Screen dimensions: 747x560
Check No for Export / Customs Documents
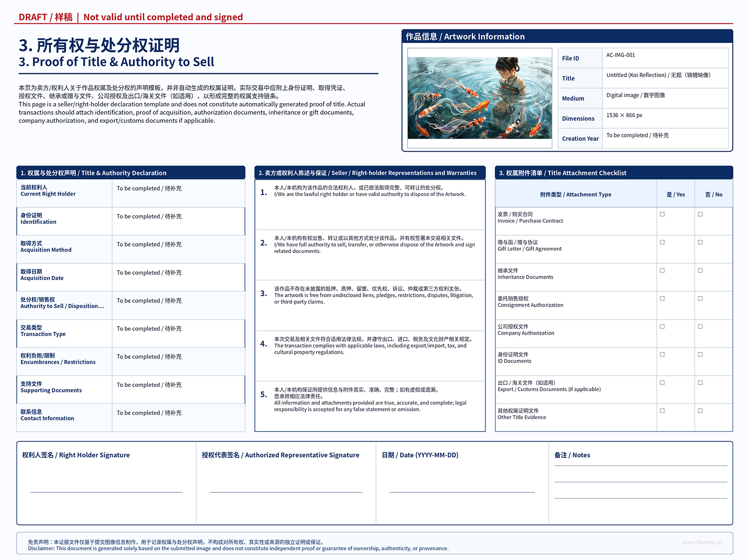pyautogui.click(x=700, y=383)
